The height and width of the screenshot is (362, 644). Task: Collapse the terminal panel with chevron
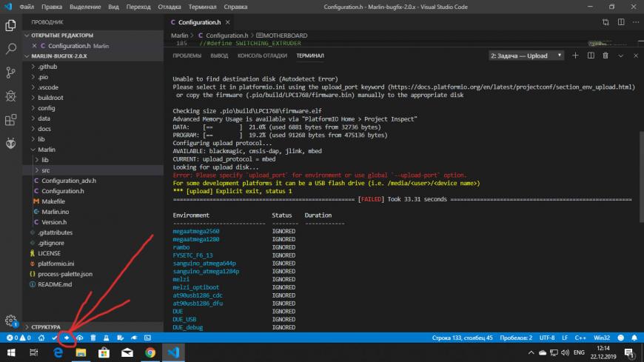click(620, 56)
